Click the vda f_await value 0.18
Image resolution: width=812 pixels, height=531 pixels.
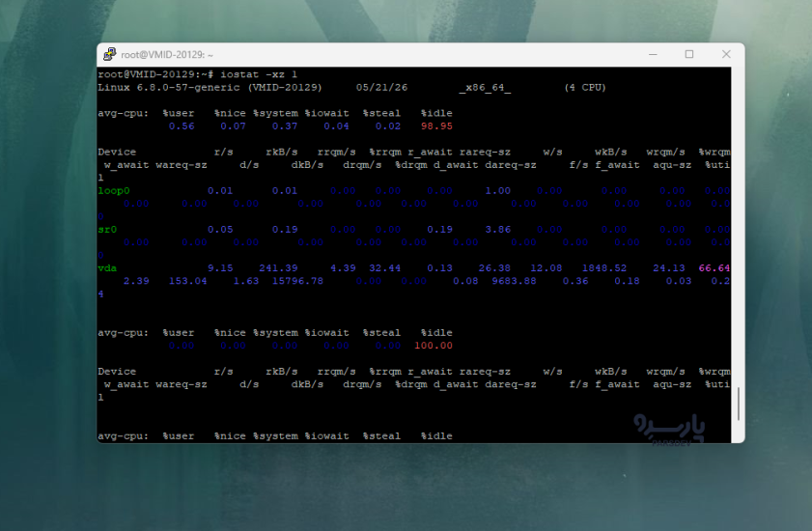[627, 281]
